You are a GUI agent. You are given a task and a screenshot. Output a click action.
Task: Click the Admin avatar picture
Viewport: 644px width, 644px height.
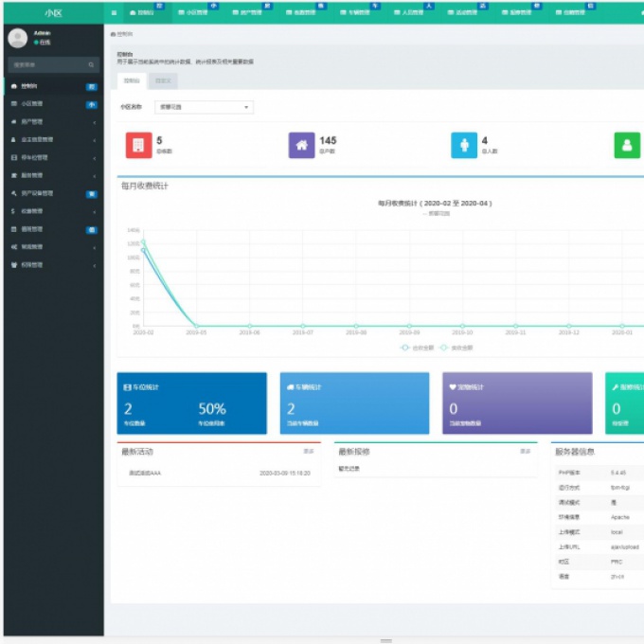click(x=18, y=38)
